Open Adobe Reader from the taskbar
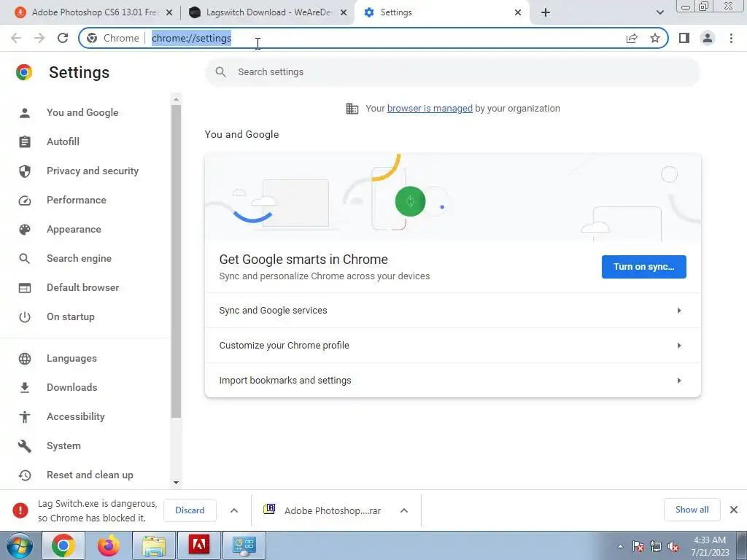 (x=198, y=545)
